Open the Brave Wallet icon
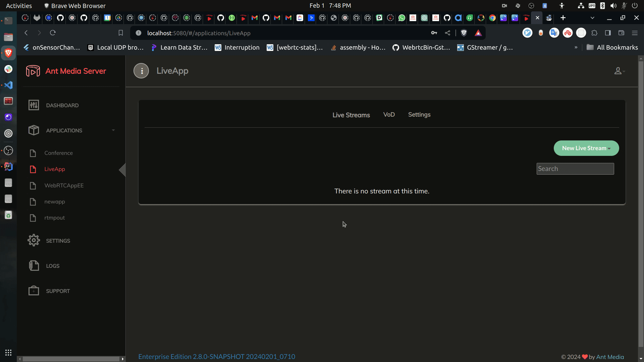 (621, 33)
